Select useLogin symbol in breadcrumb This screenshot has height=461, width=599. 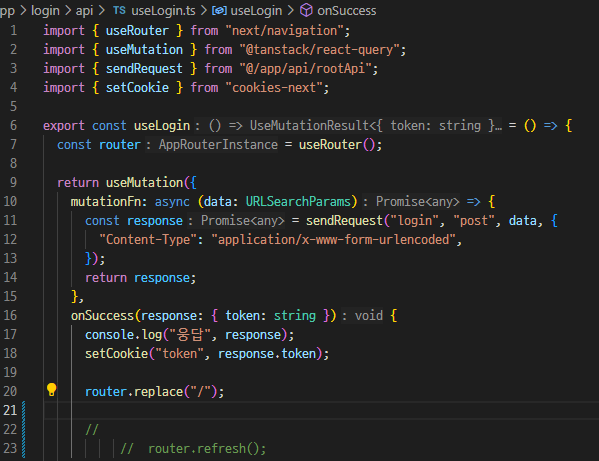click(256, 11)
